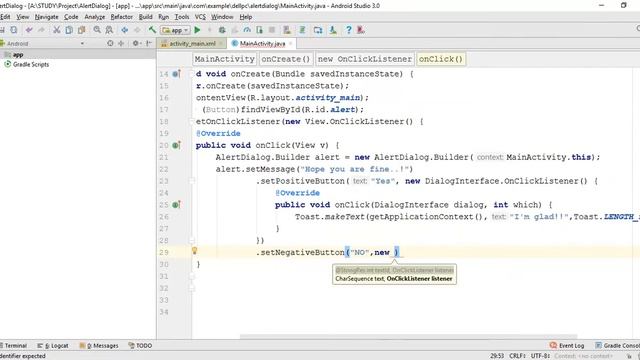The image size is (640, 360).
Task: Close the activity_main.xml tab
Action: (220, 43)
